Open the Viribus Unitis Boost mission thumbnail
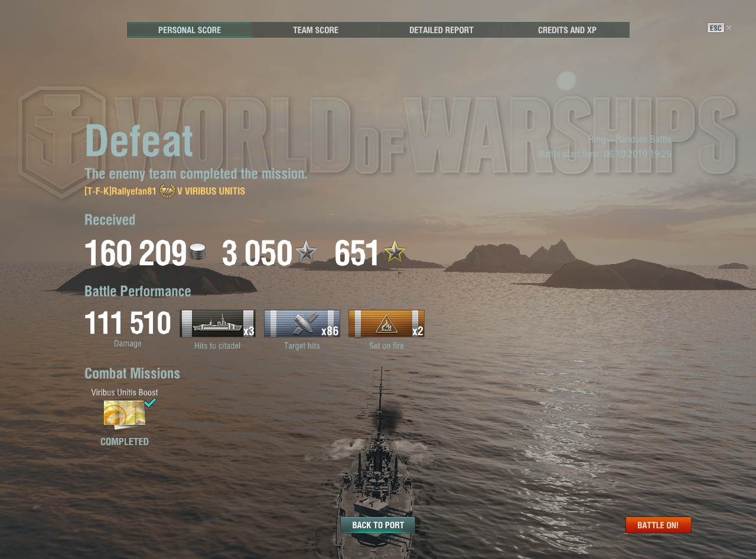 tap(125, 414)
